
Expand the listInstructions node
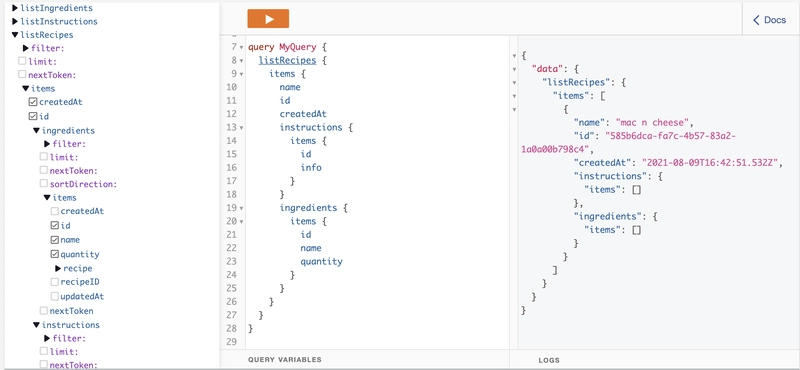click(15, 21)
